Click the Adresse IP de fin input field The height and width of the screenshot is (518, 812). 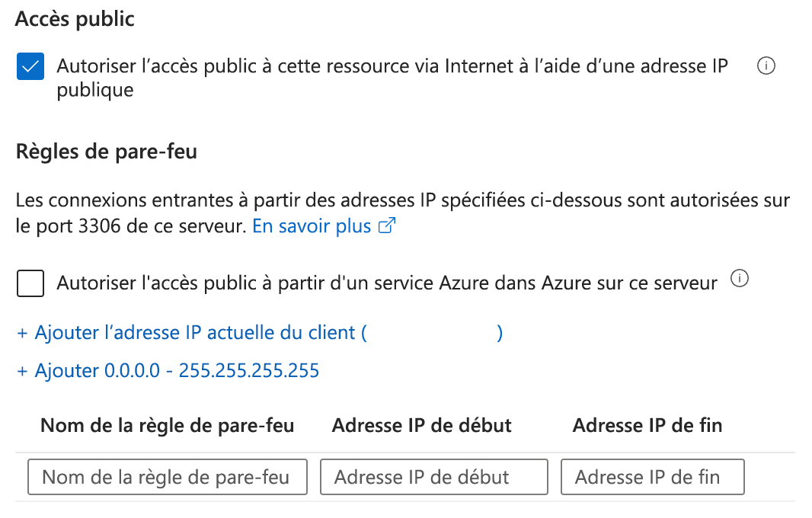point(652,478)
